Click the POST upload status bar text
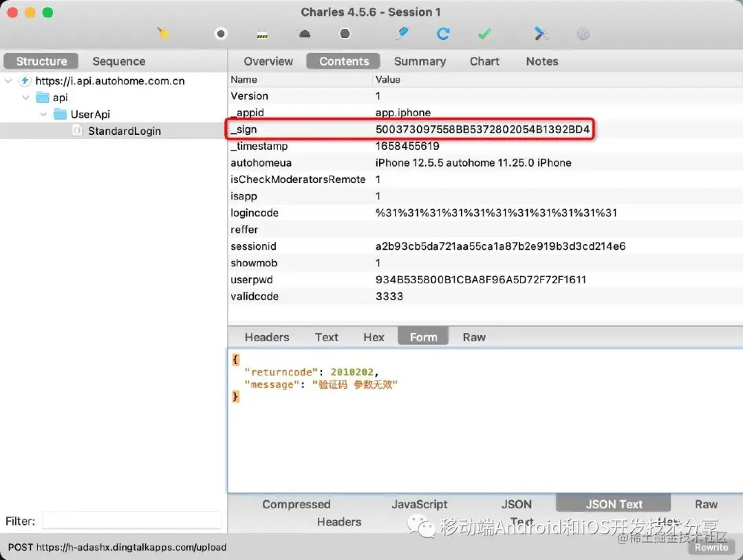 click(117, 547)
